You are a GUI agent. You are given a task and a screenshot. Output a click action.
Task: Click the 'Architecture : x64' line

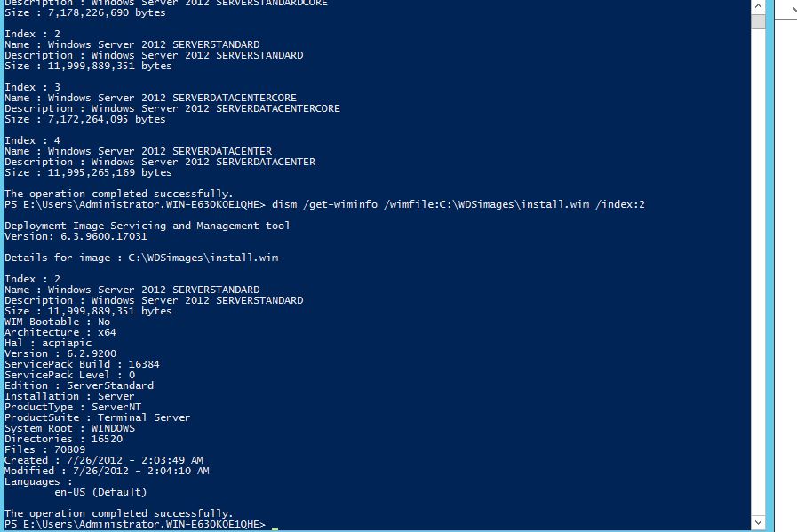click(x=60, y=332)
